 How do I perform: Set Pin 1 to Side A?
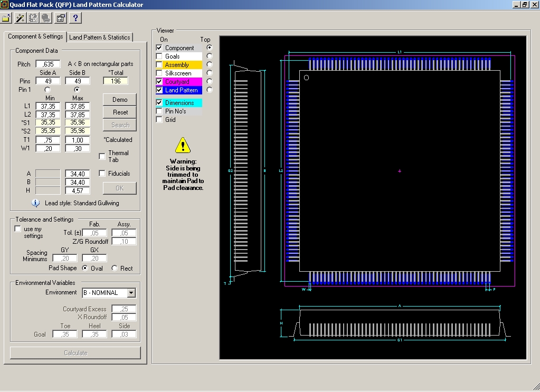[x=48, y=90]
